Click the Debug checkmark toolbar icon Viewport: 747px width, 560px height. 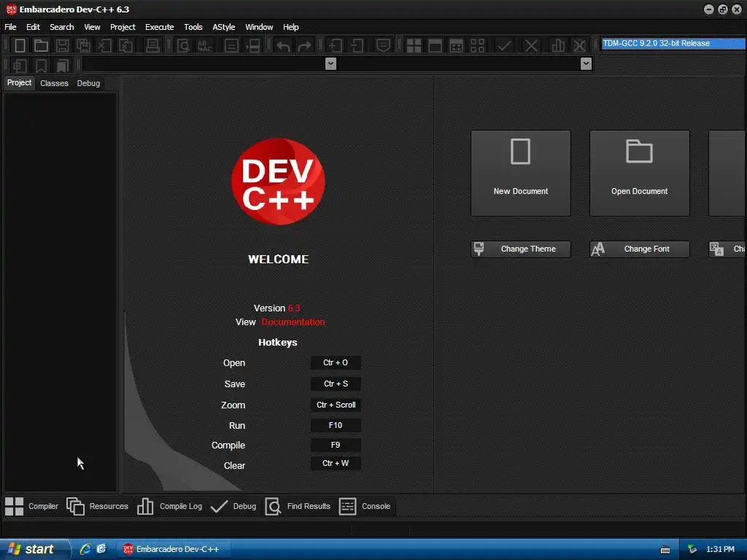504,46
